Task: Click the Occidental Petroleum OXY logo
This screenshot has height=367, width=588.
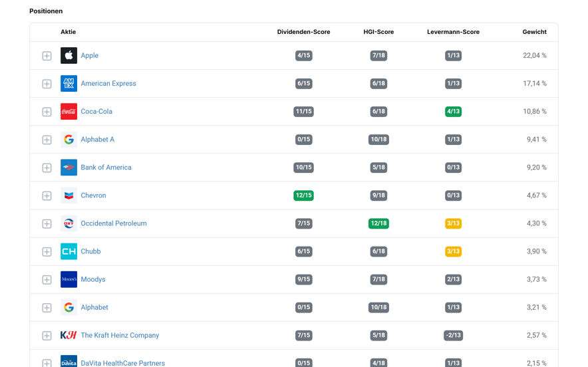Action: point(69,223)
